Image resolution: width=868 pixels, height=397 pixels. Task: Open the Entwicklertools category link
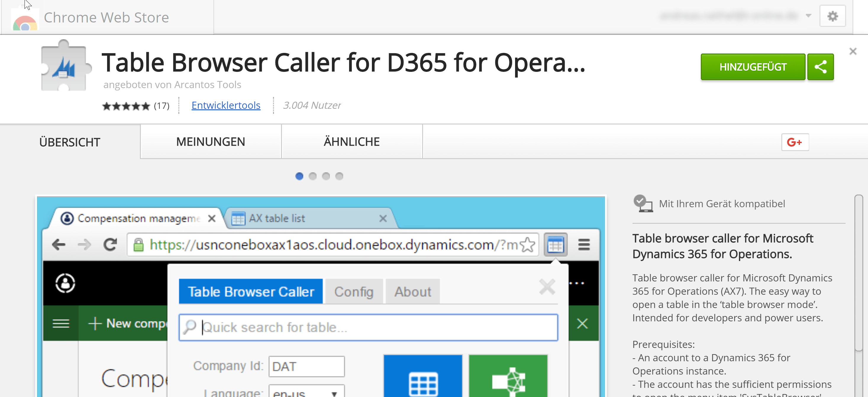(225, 105)
